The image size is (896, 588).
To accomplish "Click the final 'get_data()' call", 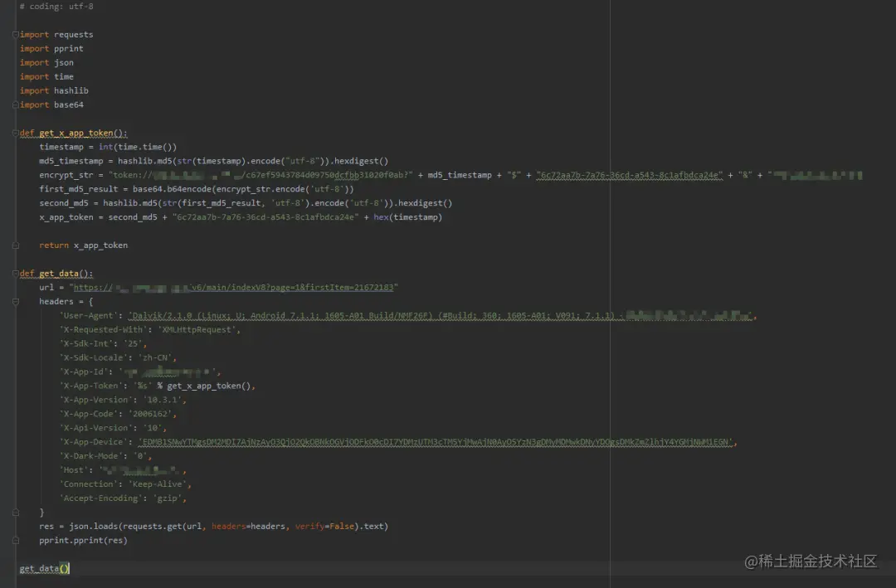I will click(44, 569).
